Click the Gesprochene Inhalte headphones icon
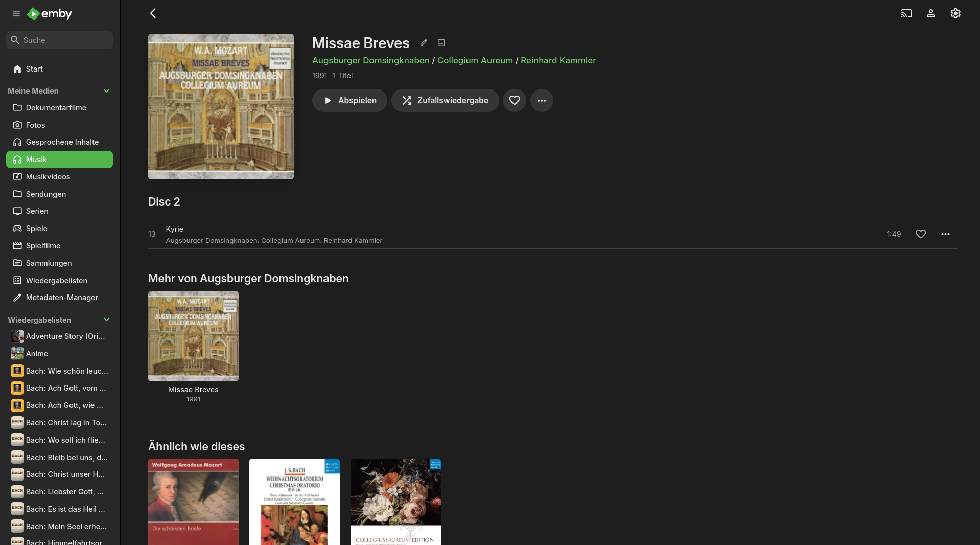The width and height of the screenshot is (980, 545). tap(17, 142)
